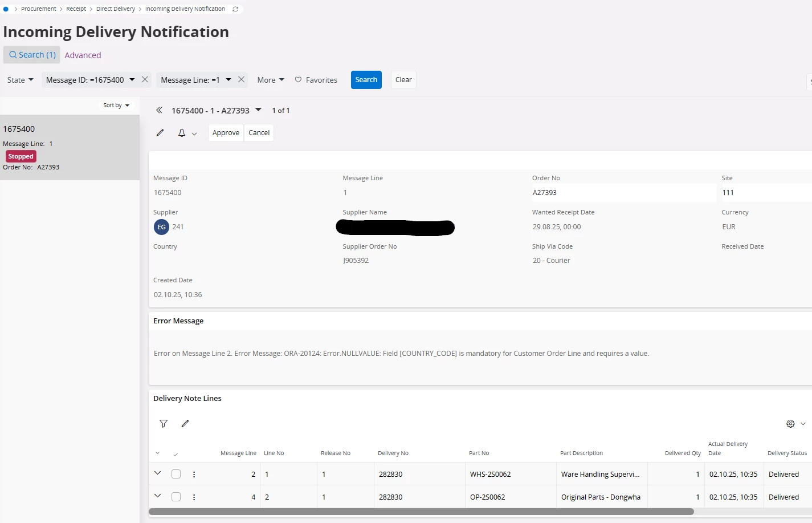Click the ORA-20124 error message text
The width and height of the screenshot is (812, 523).
coord(401,354)
